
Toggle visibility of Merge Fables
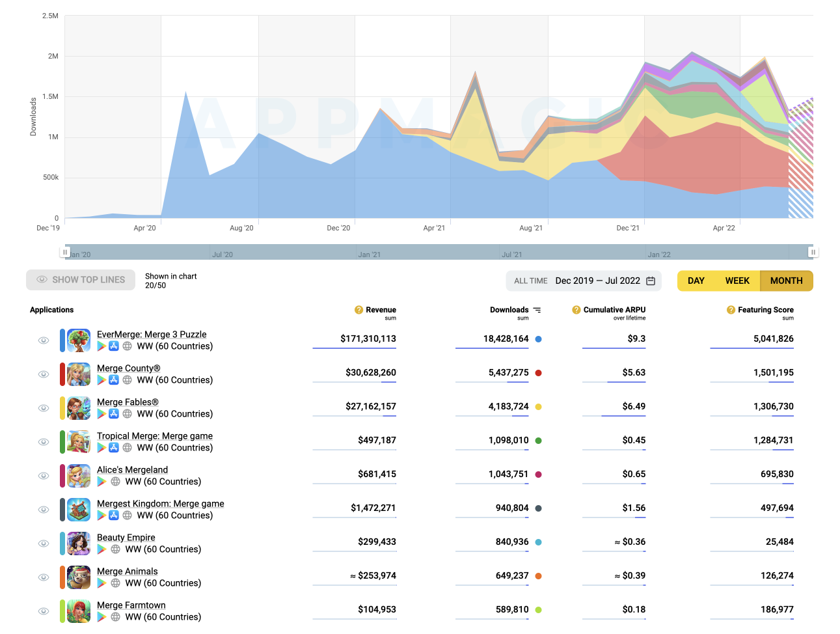(x=44, y=408)
